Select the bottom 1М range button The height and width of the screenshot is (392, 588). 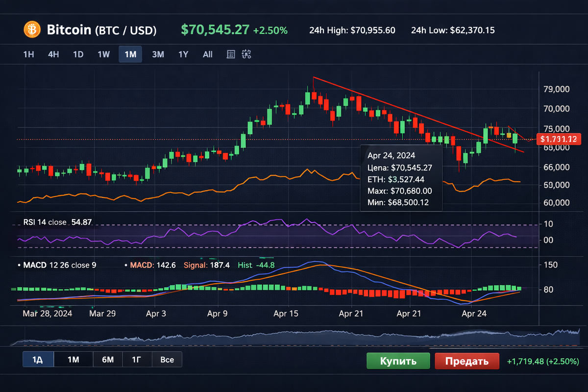click(73, 360)
